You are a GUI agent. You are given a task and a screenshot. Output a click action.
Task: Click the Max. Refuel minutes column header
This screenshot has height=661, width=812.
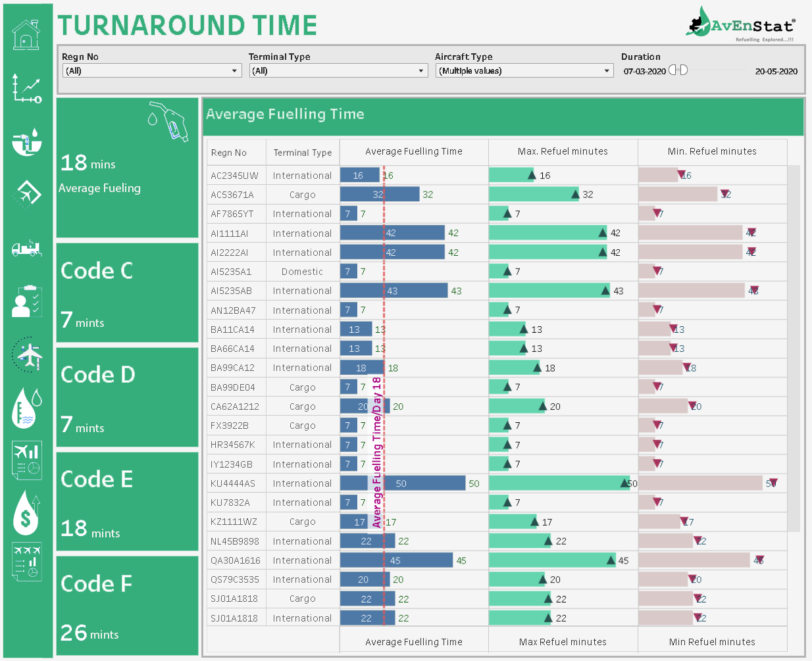coord(563,151)
